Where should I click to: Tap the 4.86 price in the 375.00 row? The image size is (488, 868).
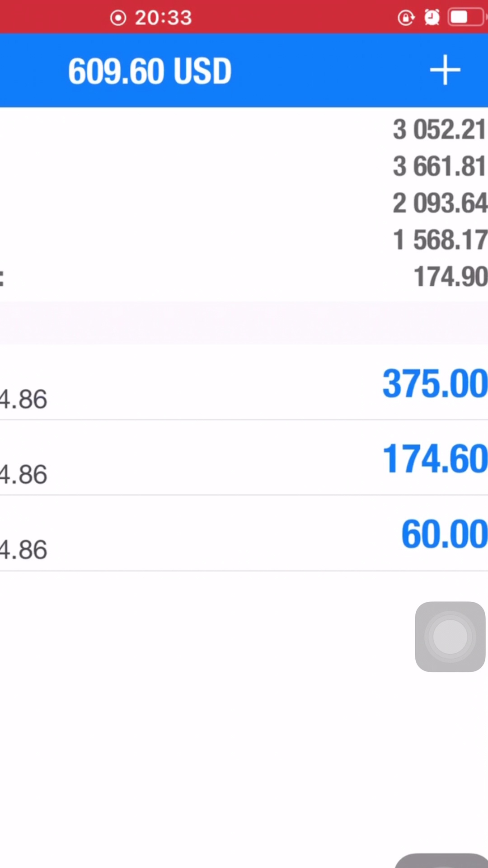click(x=23, y=400)
